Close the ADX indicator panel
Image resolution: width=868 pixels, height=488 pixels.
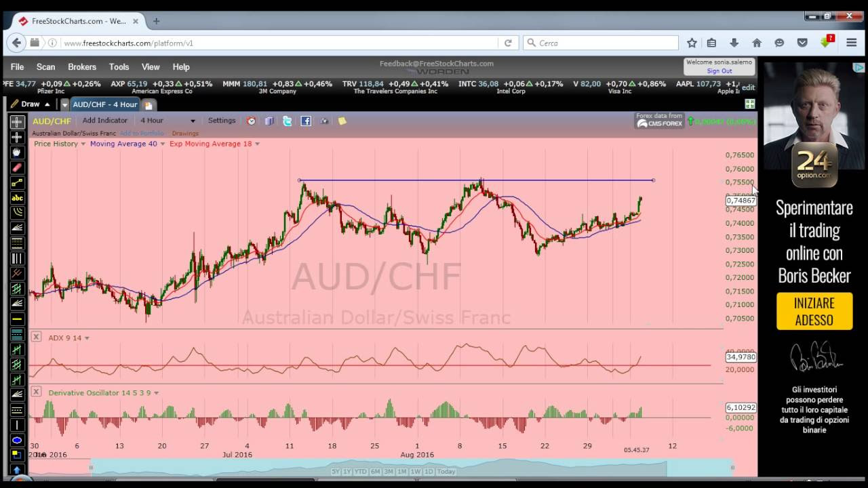36,337
